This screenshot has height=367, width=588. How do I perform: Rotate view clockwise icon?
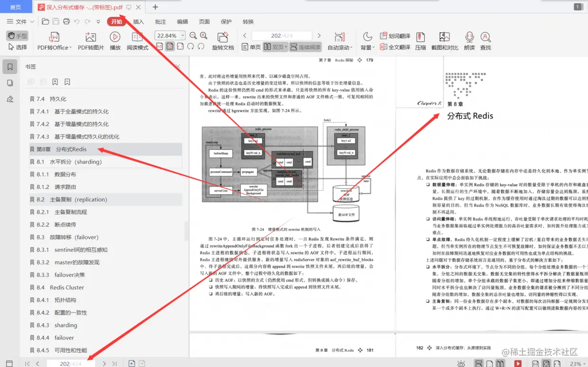[x=191, y=46]
